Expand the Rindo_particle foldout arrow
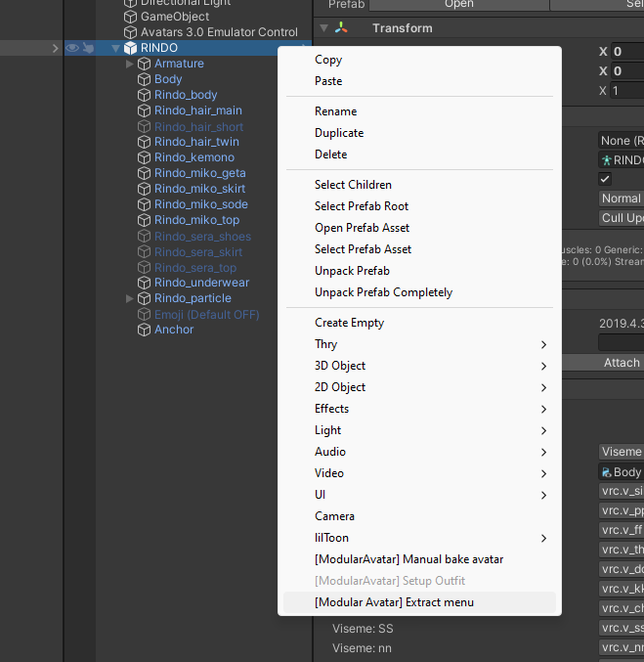Screen dimensions: 644x662 [130, 298]
